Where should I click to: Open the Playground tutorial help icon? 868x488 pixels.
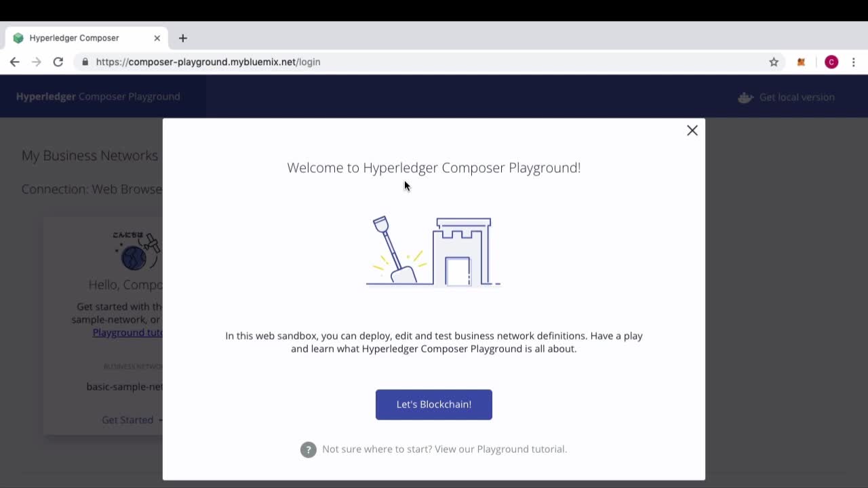(x=309, y=449)
